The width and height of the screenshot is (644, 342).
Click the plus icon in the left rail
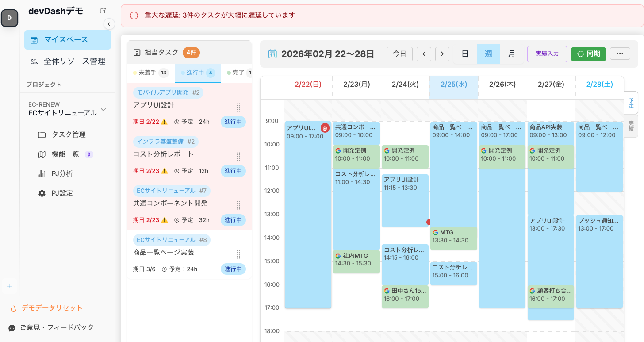9,286
